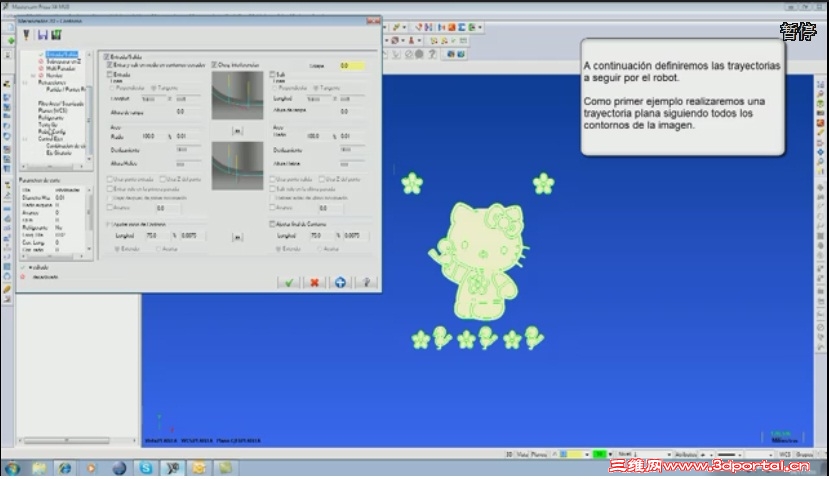Open the Refrigerante tree page
829x479 pixels.
point(51,118)
